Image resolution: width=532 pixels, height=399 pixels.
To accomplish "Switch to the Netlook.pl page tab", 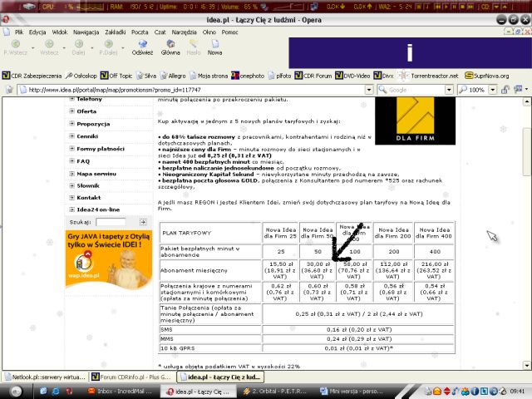I will (x=45, y=377).
